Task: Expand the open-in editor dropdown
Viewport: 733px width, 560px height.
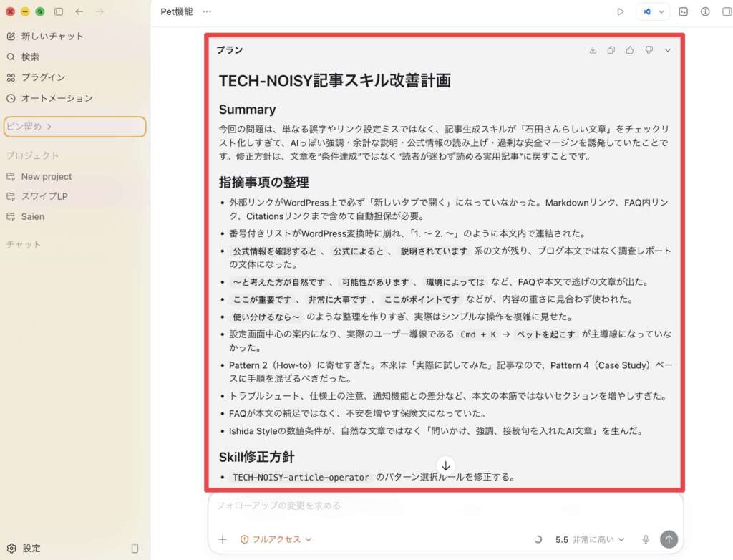Action: point(661,11)
